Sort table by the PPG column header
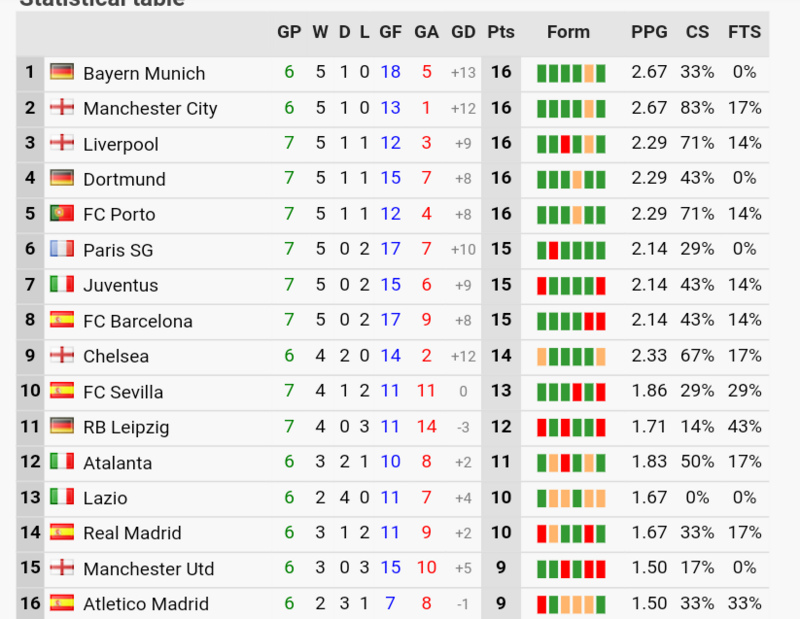800x619 pixels. (x=649, y=32)
